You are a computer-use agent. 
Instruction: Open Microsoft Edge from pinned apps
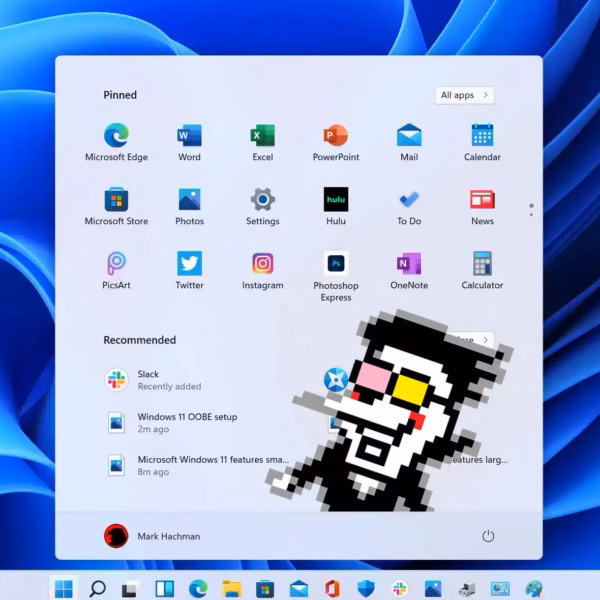click(x=116, y=142)
